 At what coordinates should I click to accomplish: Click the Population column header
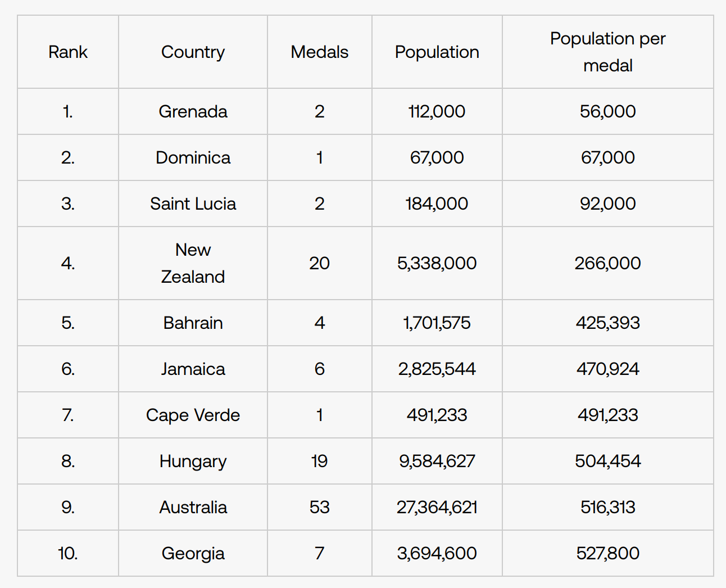pyautogui.click(x=437, y=52)
